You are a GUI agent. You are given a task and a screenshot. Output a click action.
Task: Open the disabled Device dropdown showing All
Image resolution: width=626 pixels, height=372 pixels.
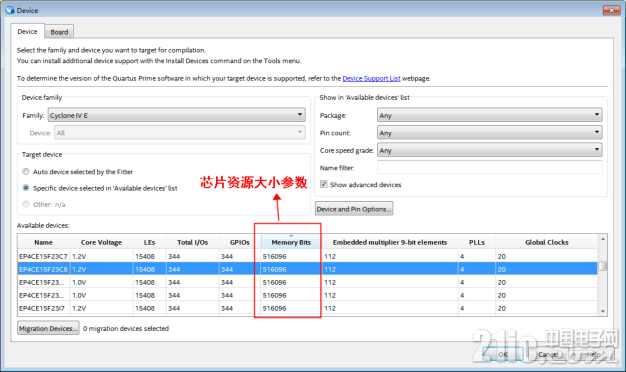point(180,133)
